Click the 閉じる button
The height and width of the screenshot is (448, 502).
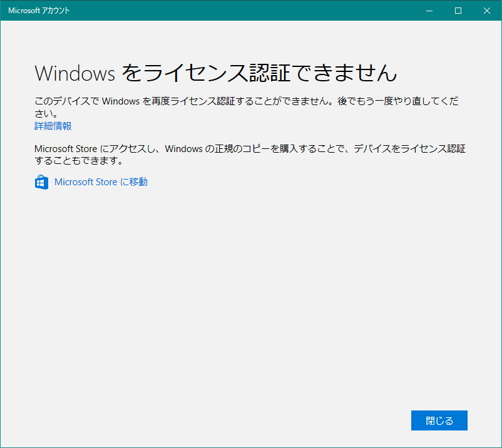point(439,420)
